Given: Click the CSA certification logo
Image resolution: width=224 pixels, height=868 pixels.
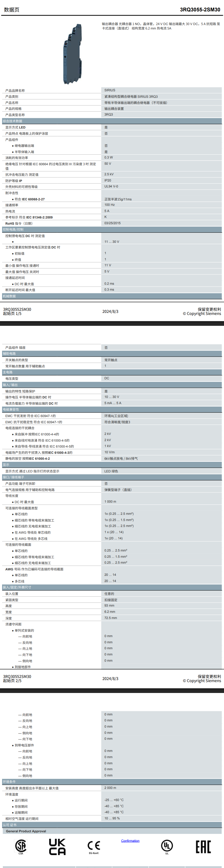Looking at the screenshot, I should (x=20, y=847).
